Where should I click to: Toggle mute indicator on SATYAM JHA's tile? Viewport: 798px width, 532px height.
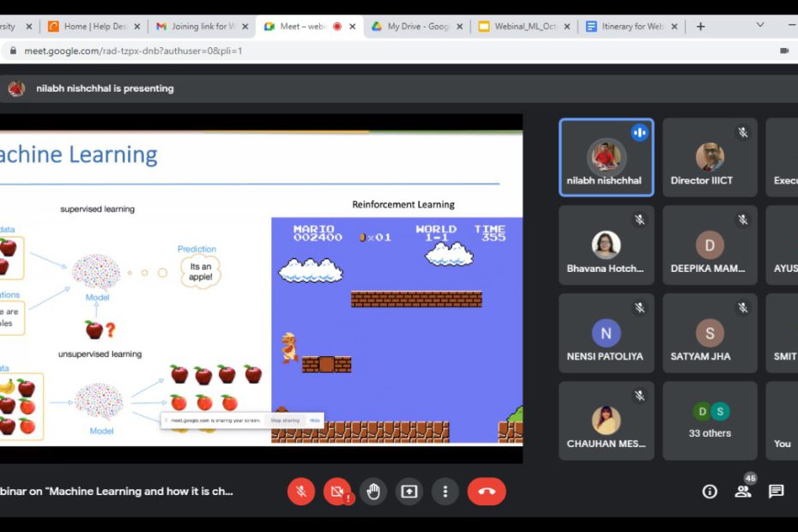click(742, 308)
